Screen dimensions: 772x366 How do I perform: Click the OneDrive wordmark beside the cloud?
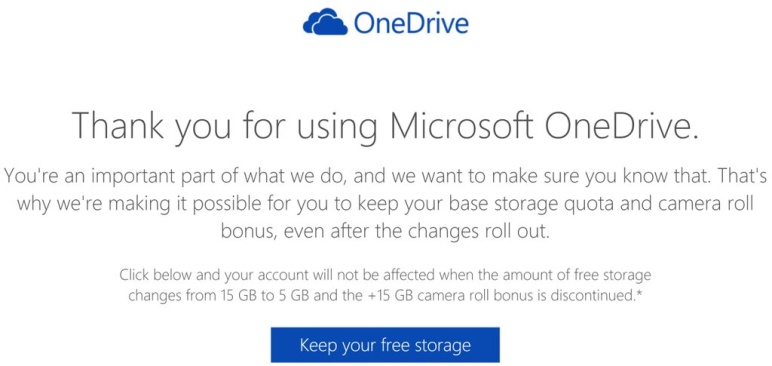click(x=411, y=23)
